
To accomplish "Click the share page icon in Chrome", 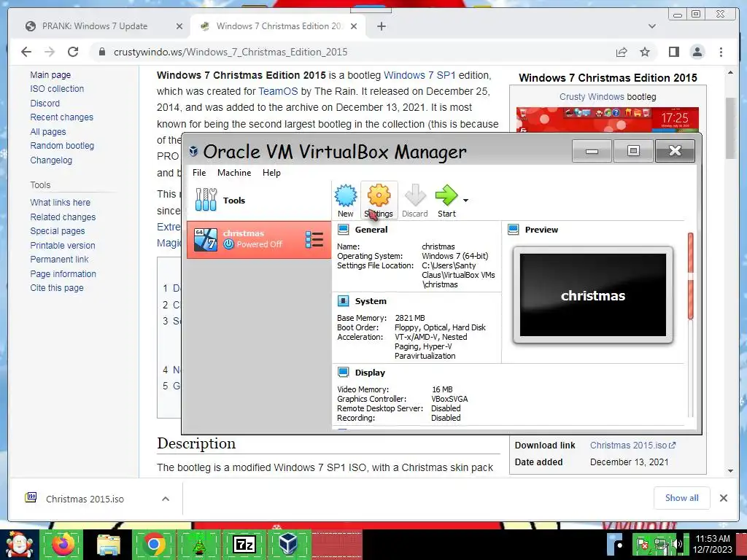I will [622, 52].
